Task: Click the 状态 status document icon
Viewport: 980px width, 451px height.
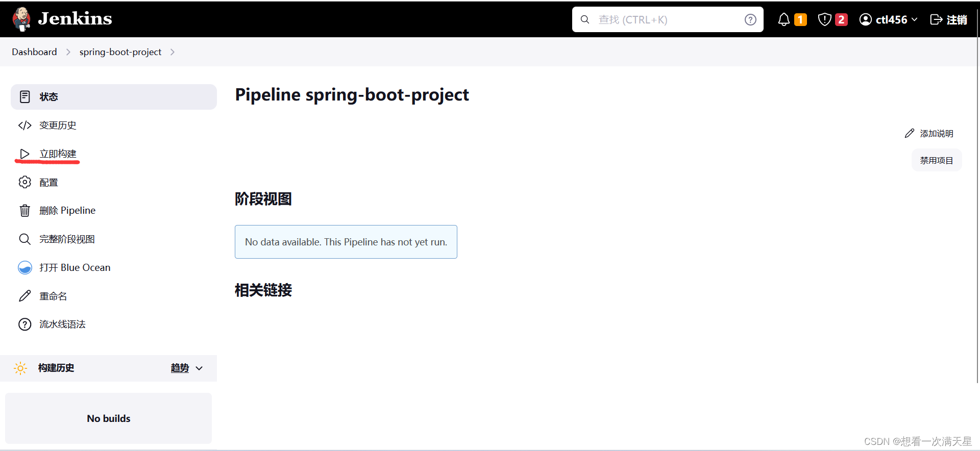Action: [24, 96]
